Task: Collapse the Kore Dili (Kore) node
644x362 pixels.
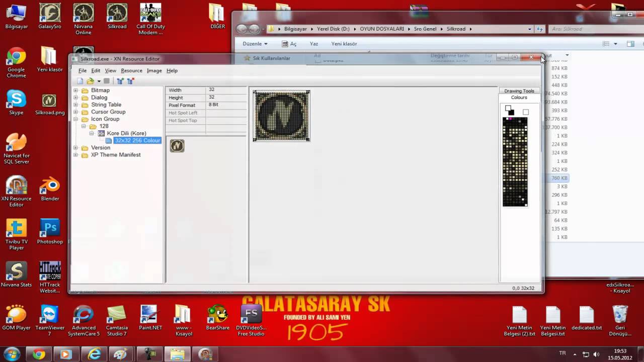Action: (x=92, y=133)
